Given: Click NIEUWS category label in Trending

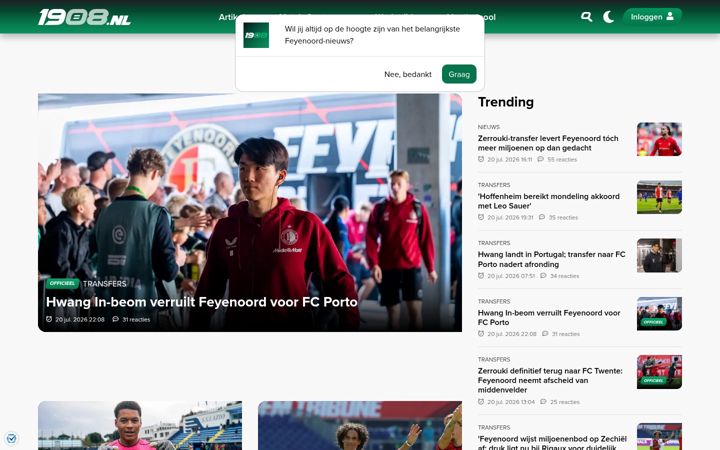Looking at the screenshot, I should pos(489,127).
